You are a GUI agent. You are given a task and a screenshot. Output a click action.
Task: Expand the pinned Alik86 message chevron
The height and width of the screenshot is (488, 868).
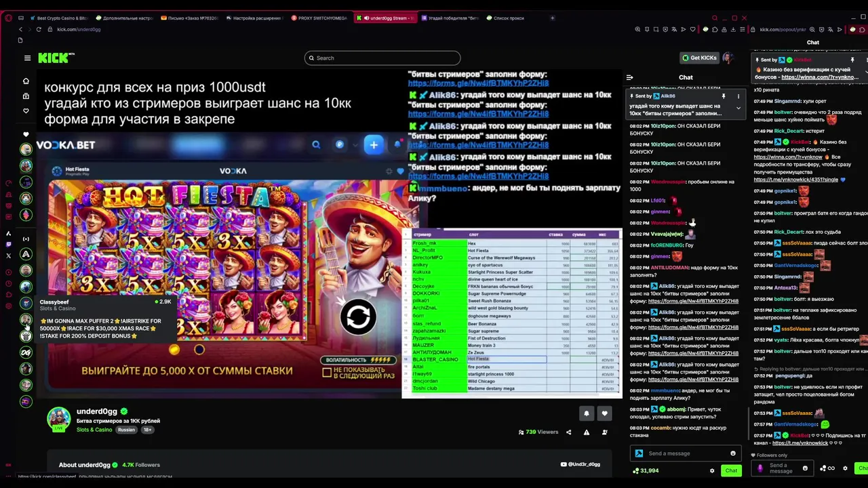738,108
